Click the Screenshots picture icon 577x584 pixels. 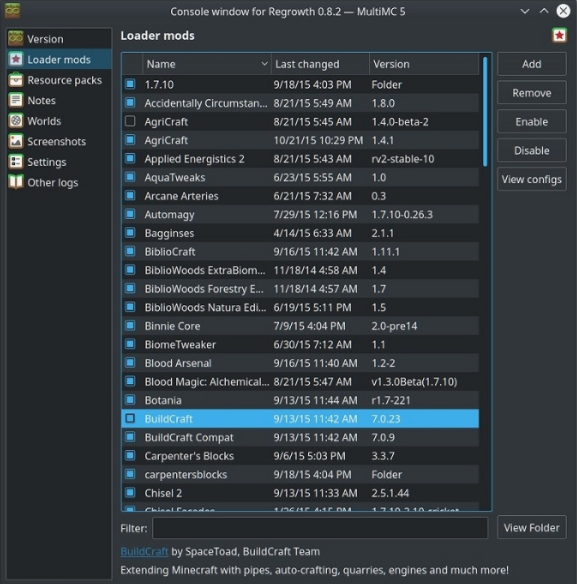(16, 141)
